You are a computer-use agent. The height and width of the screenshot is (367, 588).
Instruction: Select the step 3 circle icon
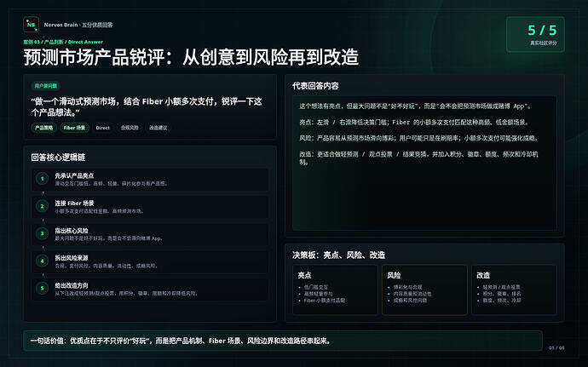click(43, 233)
